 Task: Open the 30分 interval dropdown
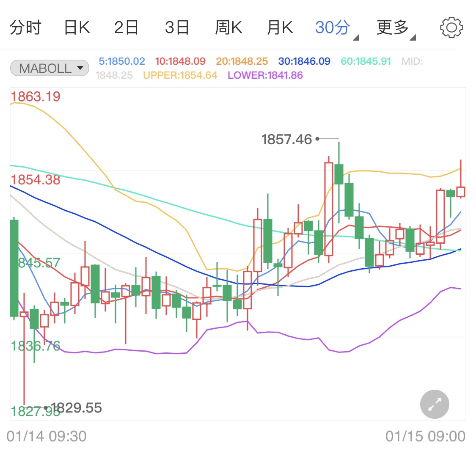click(x=336, y=28)
